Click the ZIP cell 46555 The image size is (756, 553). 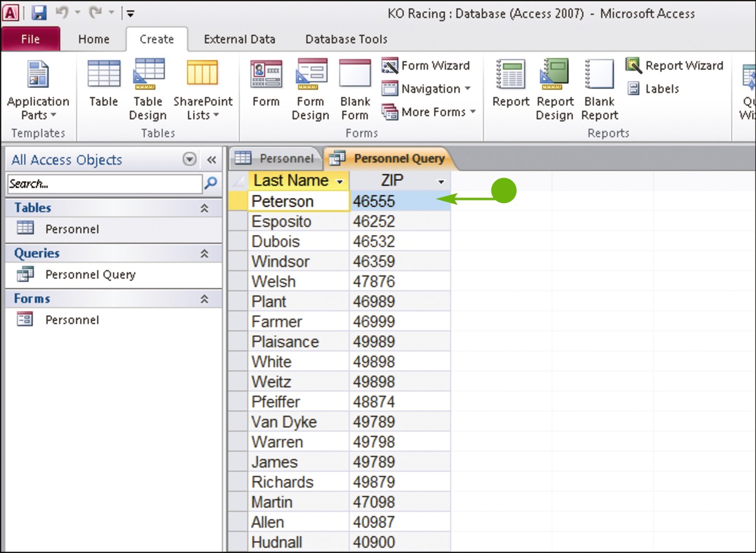tap(400, 201)
